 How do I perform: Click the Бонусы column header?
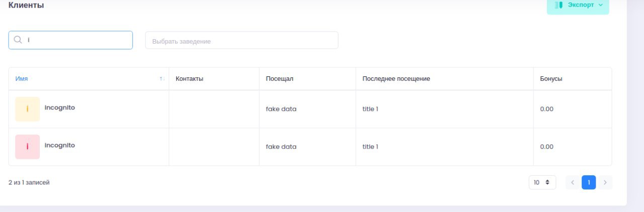click(551, 79)
